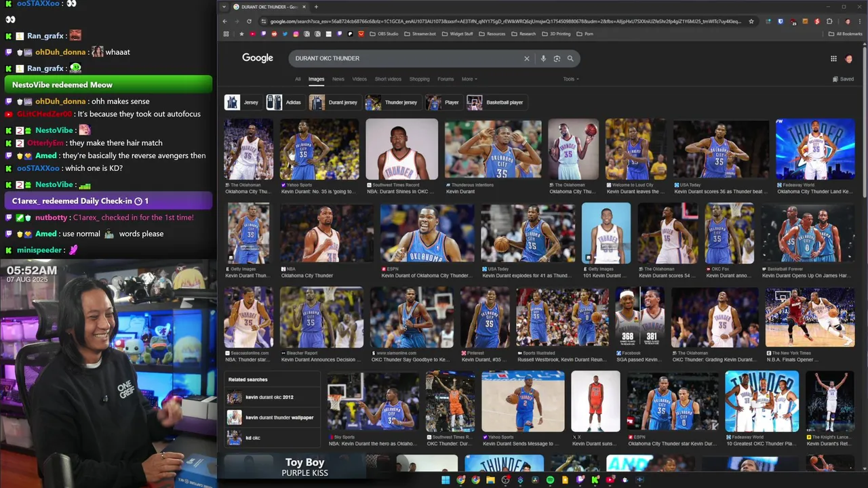
Task: Filter images by the Durant jersey chip
Action: point(334,102)
